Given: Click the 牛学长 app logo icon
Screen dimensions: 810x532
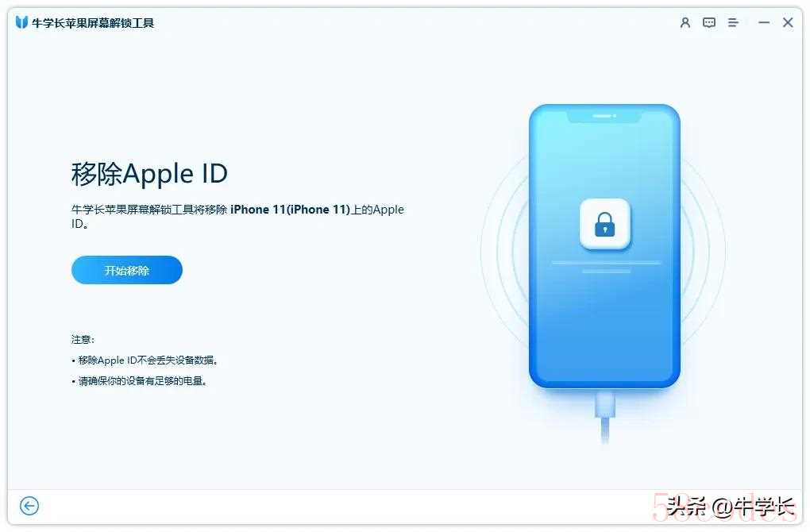Looking at the screenshot, I should point(21,22).
